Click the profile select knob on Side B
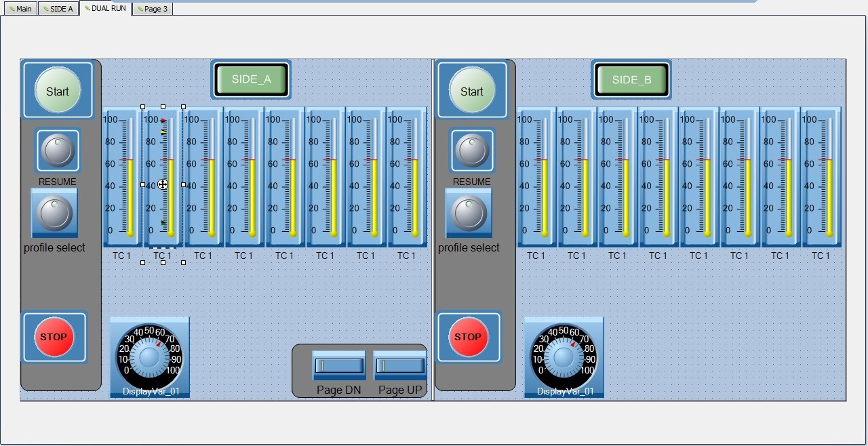This screenshot has width=868, height=446. coord(469,213)
